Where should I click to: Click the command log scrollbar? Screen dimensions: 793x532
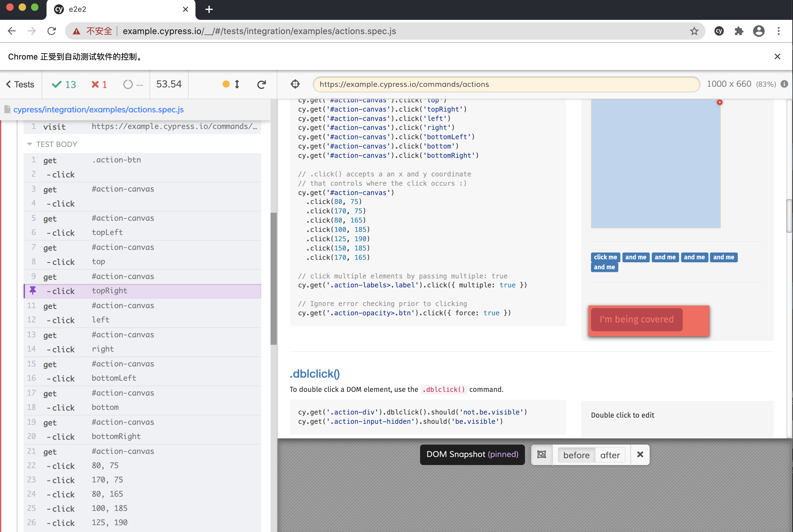274,278
